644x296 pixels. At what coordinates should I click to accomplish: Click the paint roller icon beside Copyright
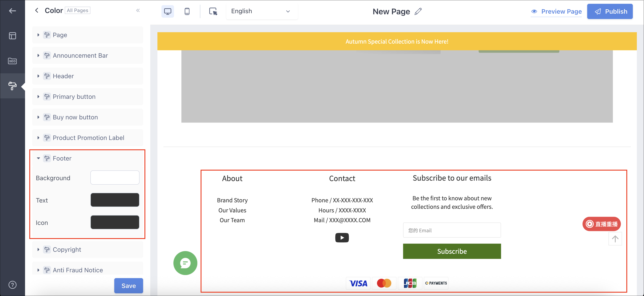tap(47, 249)
